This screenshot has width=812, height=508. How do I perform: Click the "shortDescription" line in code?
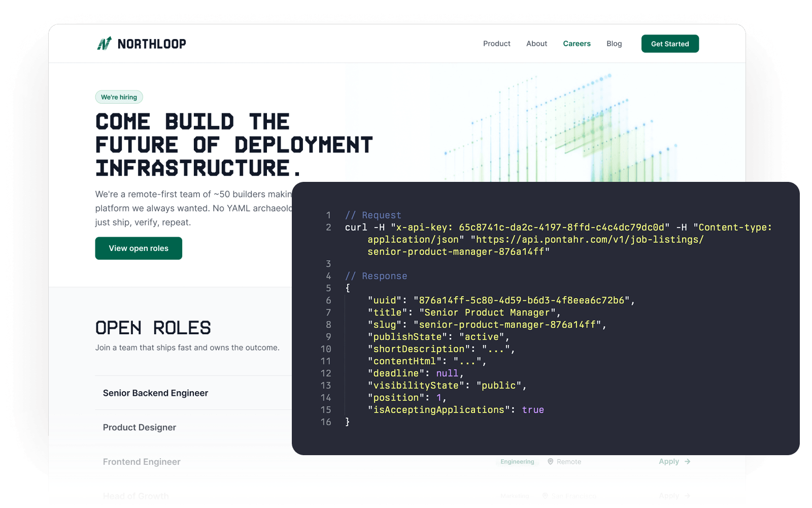(442, 349)
